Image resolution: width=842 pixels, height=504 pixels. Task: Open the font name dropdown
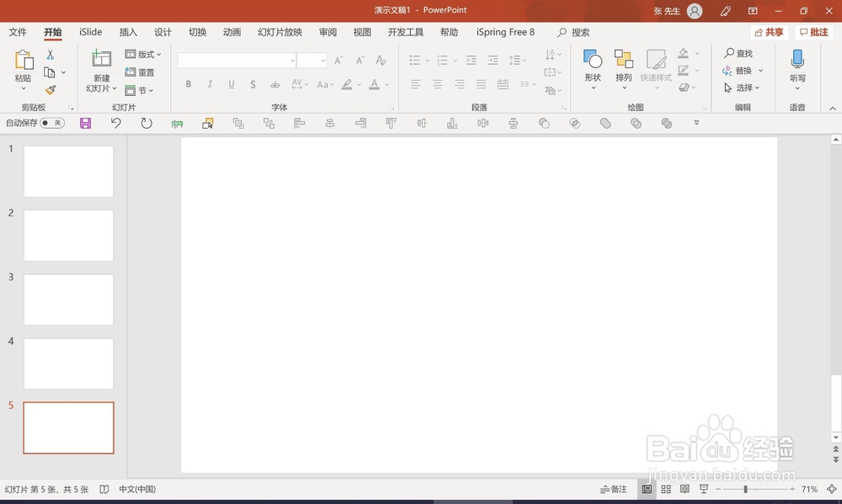(x=293, y=60)
